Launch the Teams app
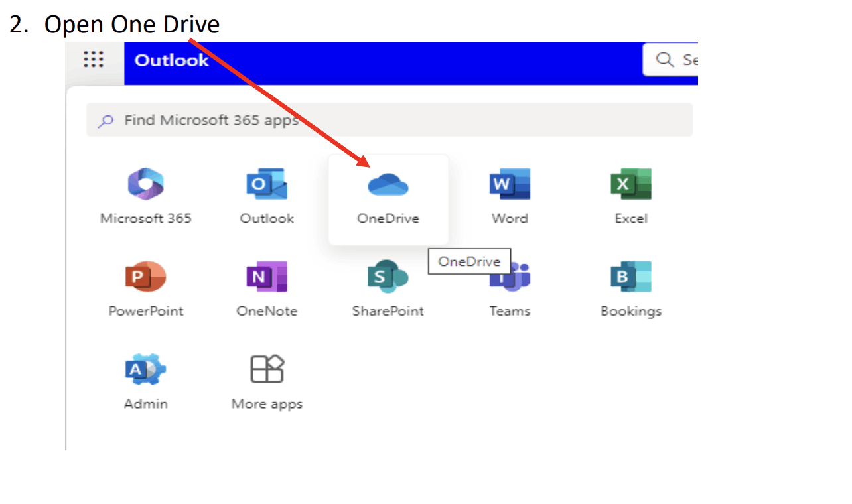Viewport: 852px width, 504px height. (510, 288)
